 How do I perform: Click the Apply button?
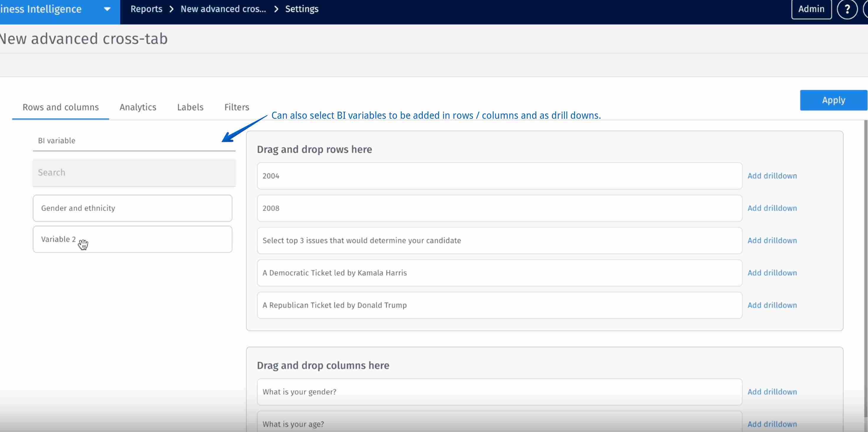coord(833,100)
